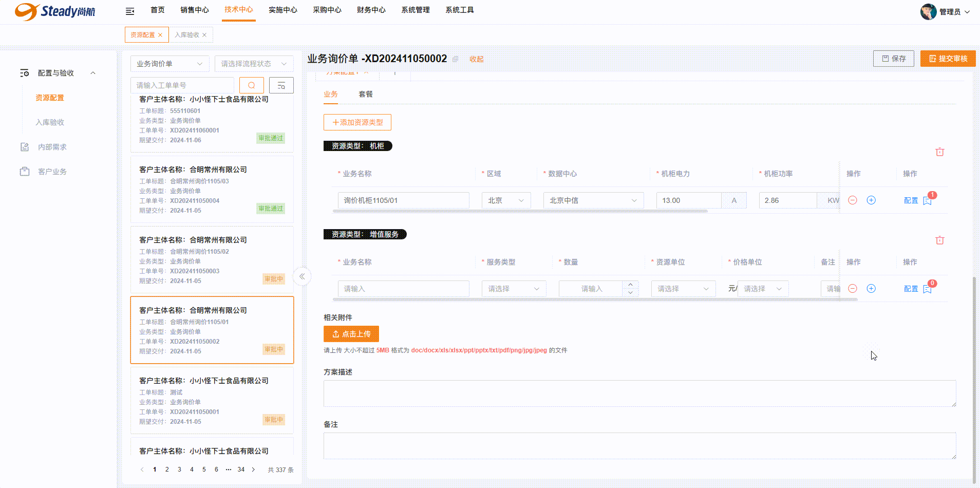Image resolution: width=980 pixels, height=488 pixels.
Task: Close the 资源配置 tab
Action: tap(160, 35)
